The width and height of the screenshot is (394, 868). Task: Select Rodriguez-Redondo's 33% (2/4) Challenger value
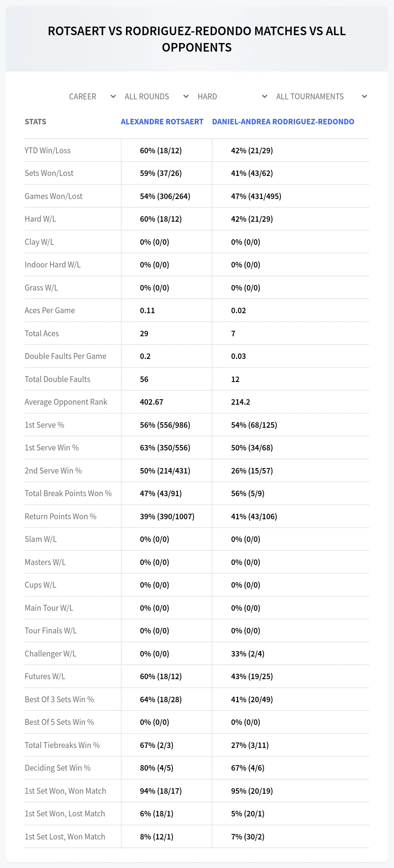point(248,654)
